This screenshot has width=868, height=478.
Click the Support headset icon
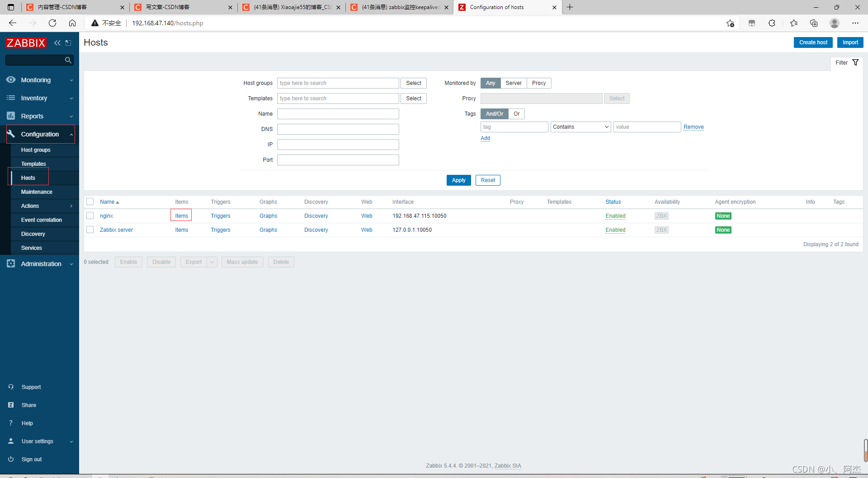(x=11, y=387)
